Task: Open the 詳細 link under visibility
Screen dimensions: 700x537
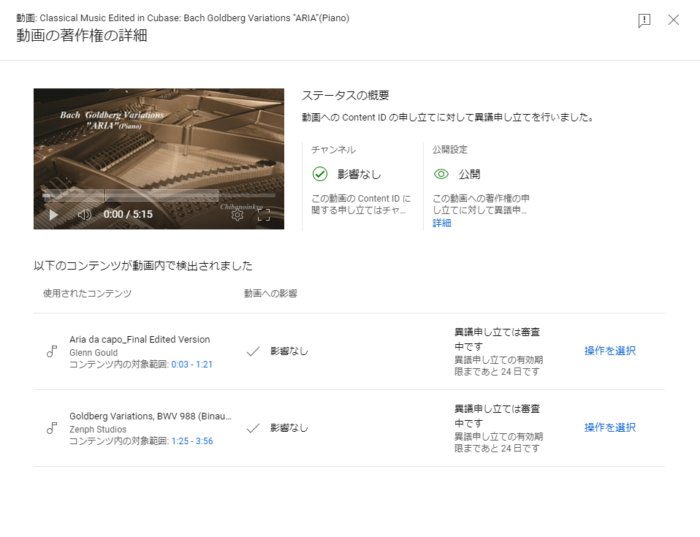Action: tap(442, 223)
